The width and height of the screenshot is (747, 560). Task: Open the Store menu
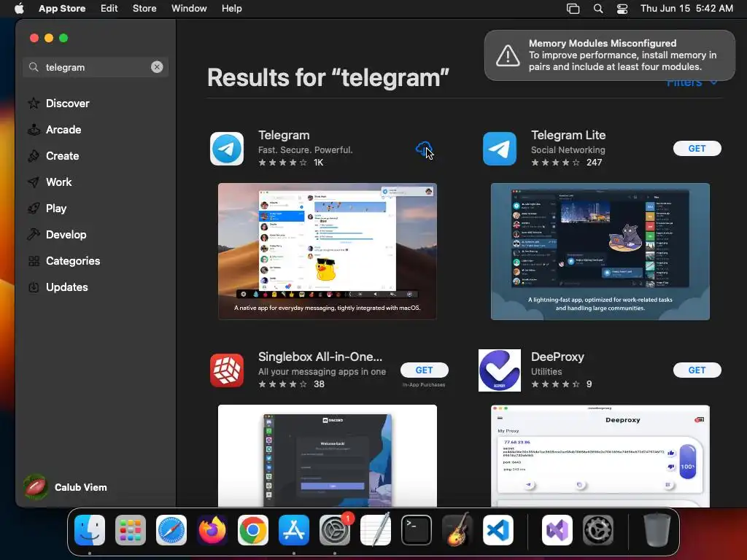point(144,9)
